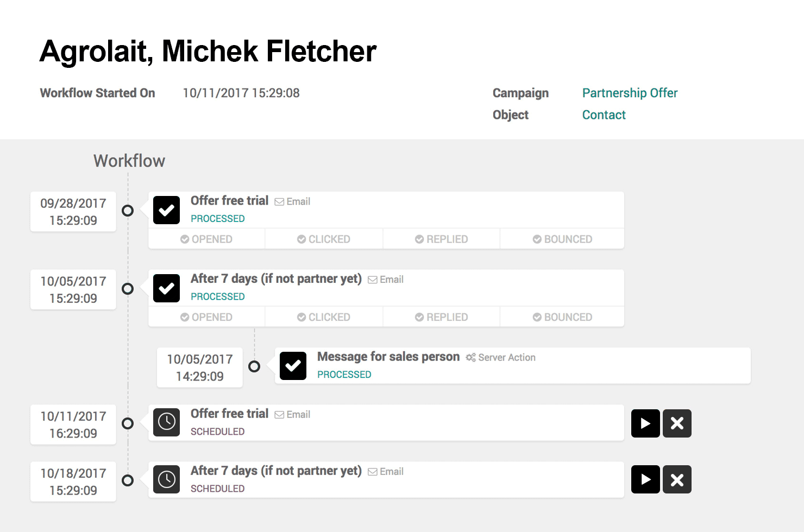Select the CLICKED tab under first Offer free trial

coord(324,239)
